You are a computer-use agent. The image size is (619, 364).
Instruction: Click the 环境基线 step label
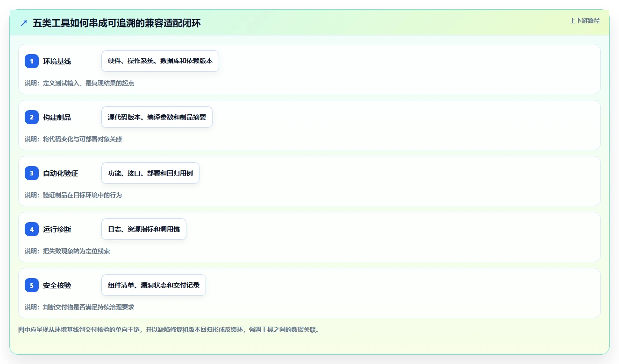coord(57,61)
